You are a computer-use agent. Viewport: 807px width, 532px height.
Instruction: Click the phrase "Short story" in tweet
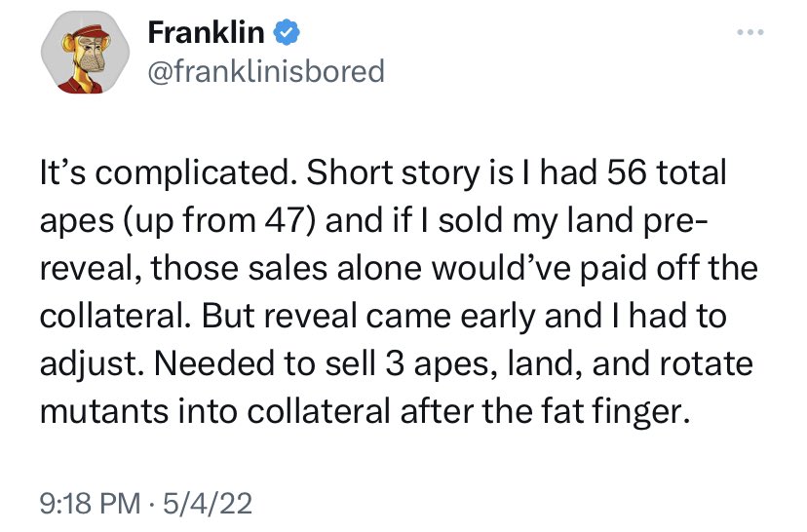click(x=393, y=171)
